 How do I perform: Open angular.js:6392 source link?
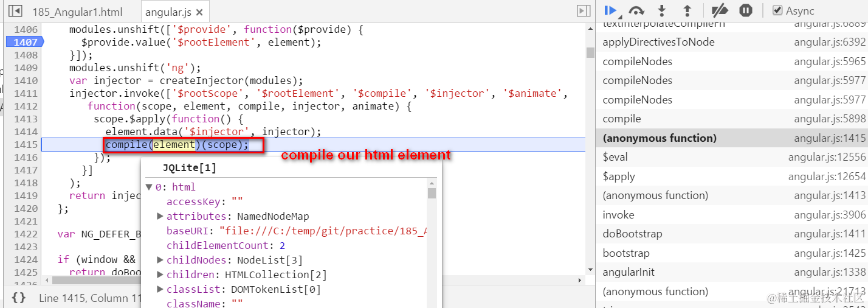point(829,42)
